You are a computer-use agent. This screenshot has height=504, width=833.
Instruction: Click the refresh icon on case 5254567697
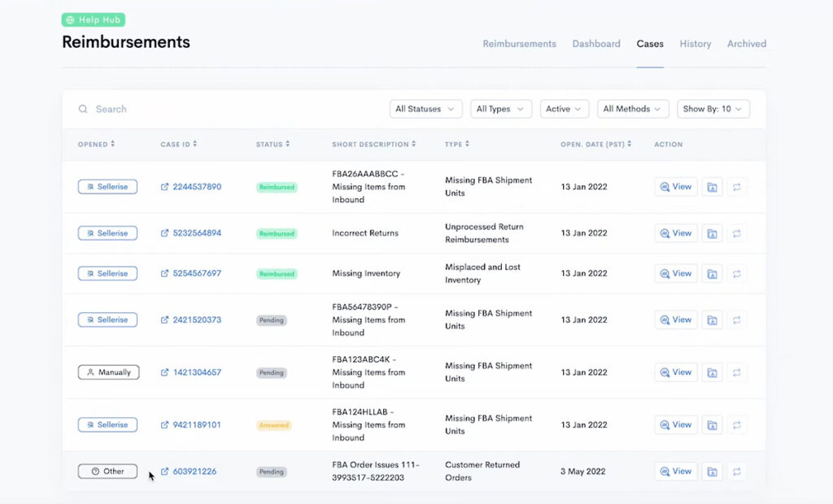[735, 273]
